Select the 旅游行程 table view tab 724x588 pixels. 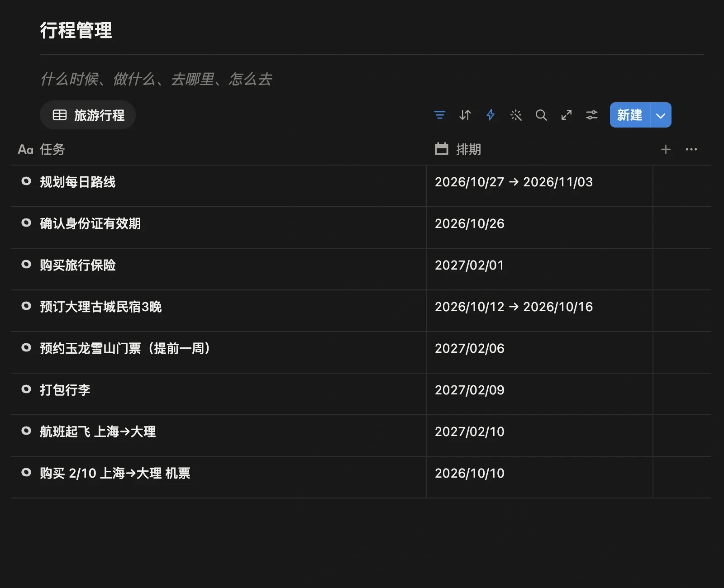click(x=88, y=115)
